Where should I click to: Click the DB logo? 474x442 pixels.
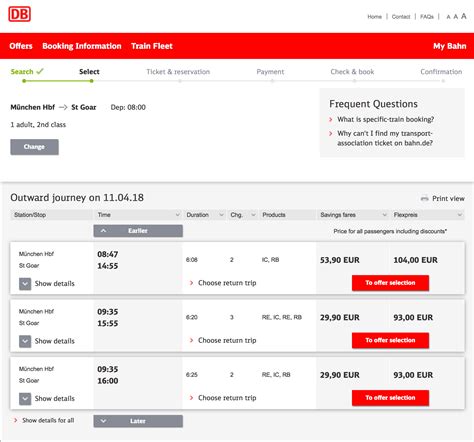coord(20,14)
